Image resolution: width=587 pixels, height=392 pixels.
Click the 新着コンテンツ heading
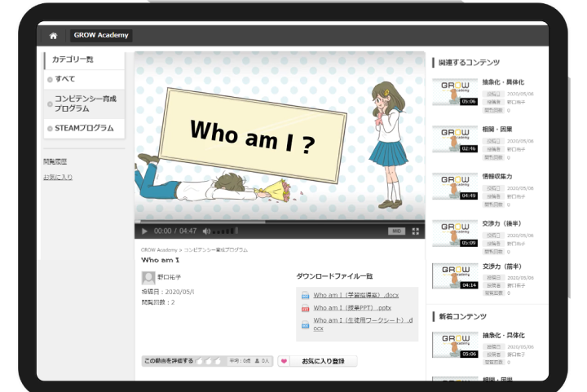tap(463, 316)
